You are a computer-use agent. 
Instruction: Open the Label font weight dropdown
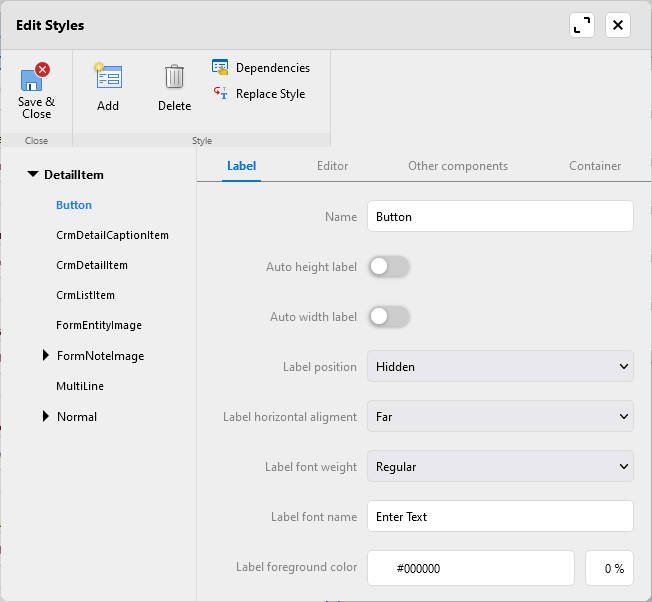pos(500,467)
